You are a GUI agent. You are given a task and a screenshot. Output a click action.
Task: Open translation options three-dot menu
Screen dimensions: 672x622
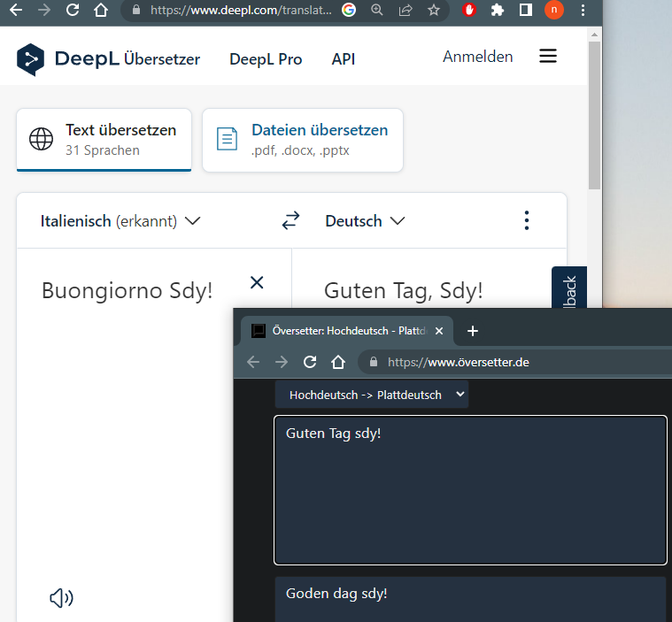tap(527, 220)
